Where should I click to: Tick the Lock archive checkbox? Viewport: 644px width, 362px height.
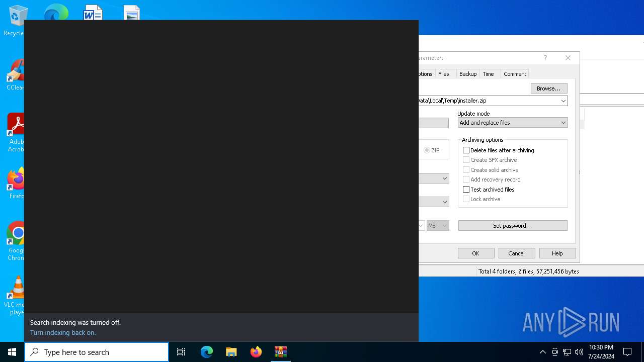click(x=466, y=199)
